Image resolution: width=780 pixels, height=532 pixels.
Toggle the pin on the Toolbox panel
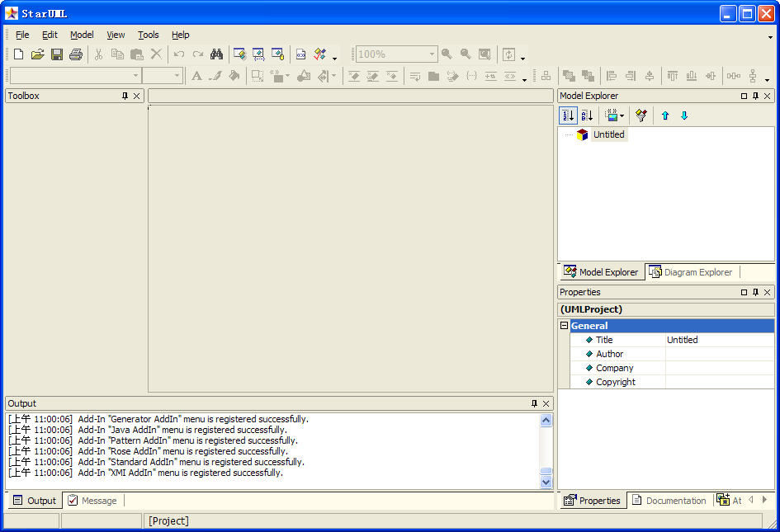pos(125,96)
